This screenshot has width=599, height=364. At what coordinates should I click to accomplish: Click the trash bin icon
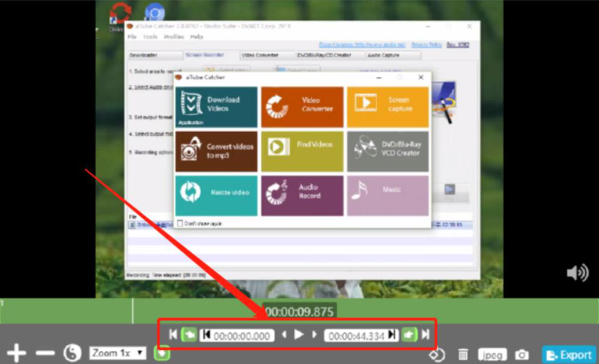point(463,354)
